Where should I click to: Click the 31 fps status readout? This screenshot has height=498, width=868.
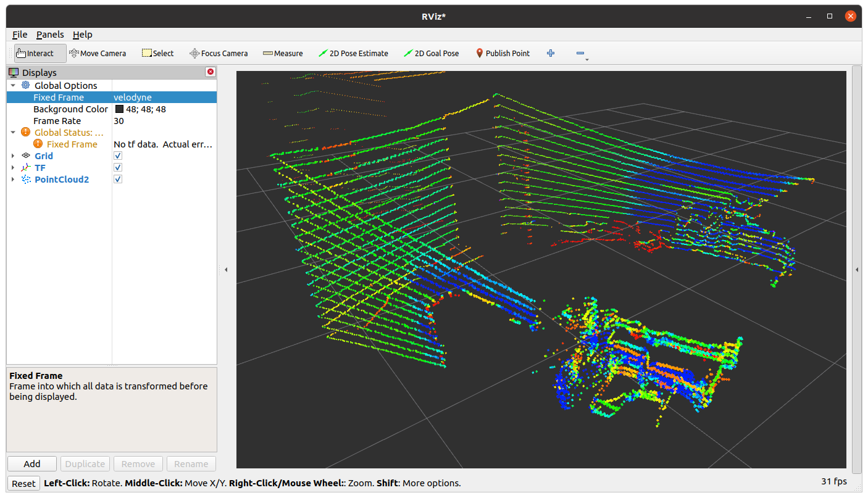834,481
